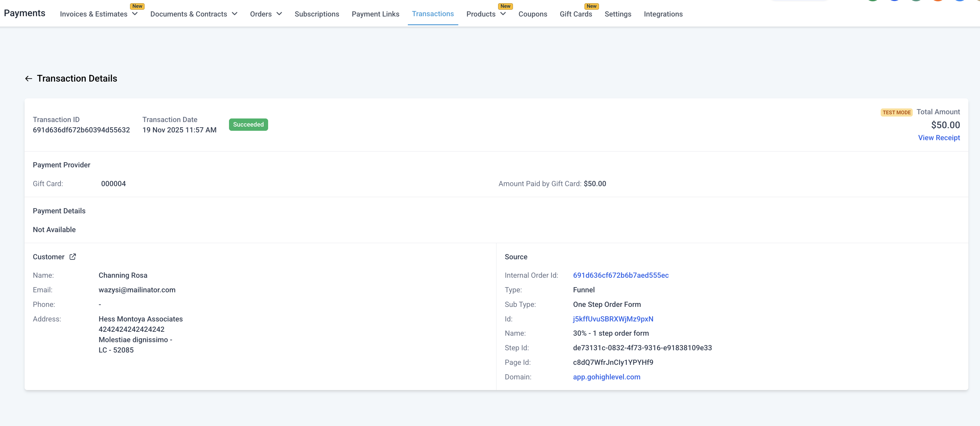Expand the Invoices & Estimates dropdown chevron
The image size is (980, 426).
click(x=135, y=14)
